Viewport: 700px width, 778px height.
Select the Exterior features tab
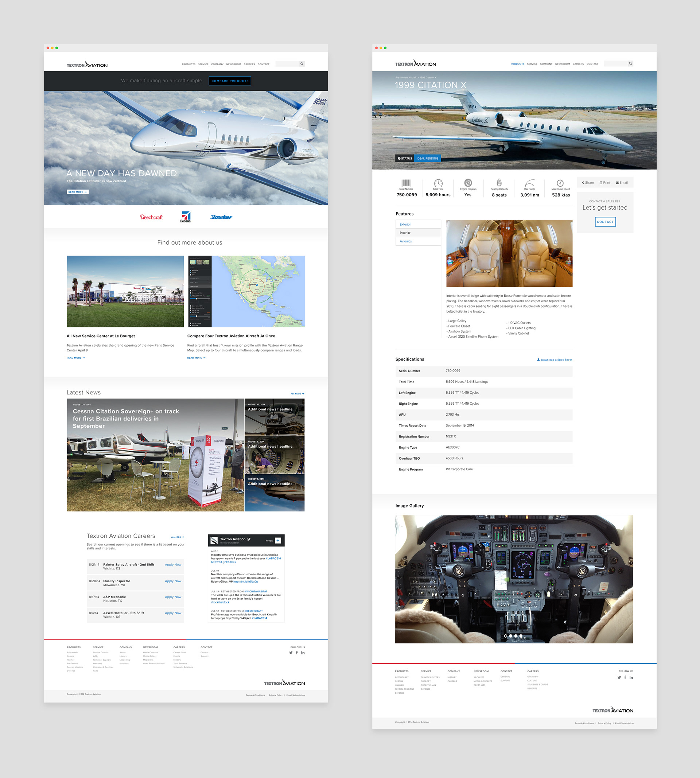point(418,224)
